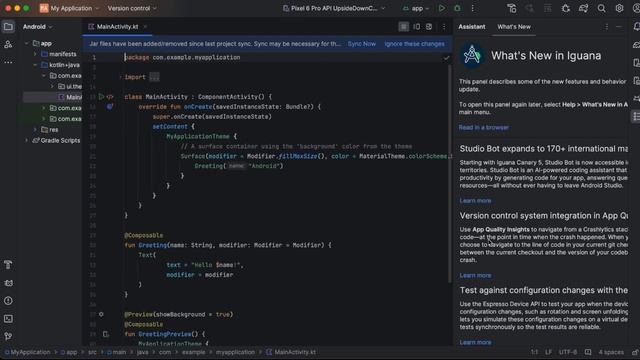Debug the app with bug icon

click(457, 8)
